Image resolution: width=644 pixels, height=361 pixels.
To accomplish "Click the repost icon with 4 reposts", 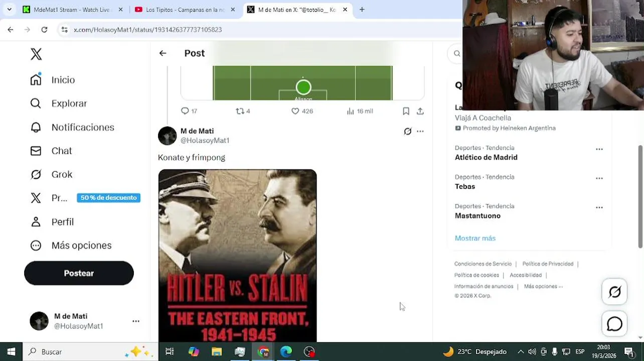I will tap(240, 111).
